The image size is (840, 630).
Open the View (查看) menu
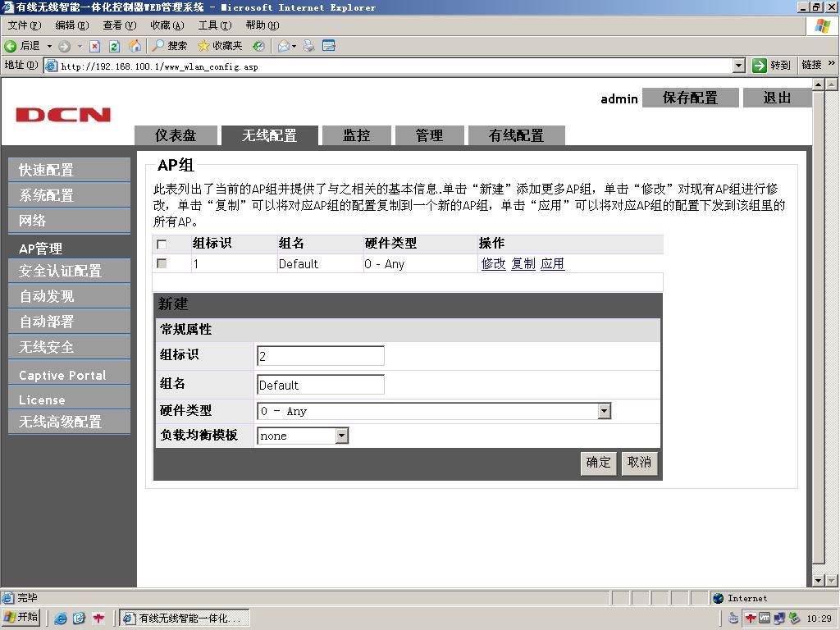120,25
